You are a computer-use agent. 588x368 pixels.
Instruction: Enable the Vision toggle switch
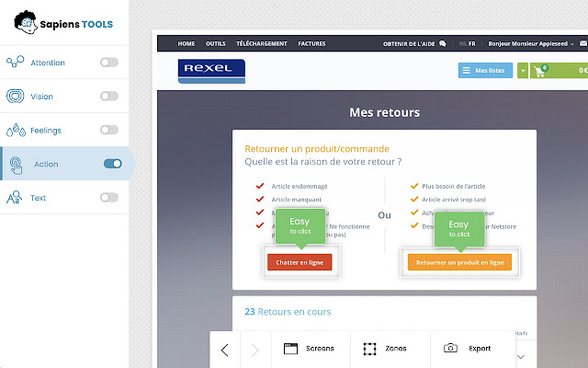[x=109, y=96]
